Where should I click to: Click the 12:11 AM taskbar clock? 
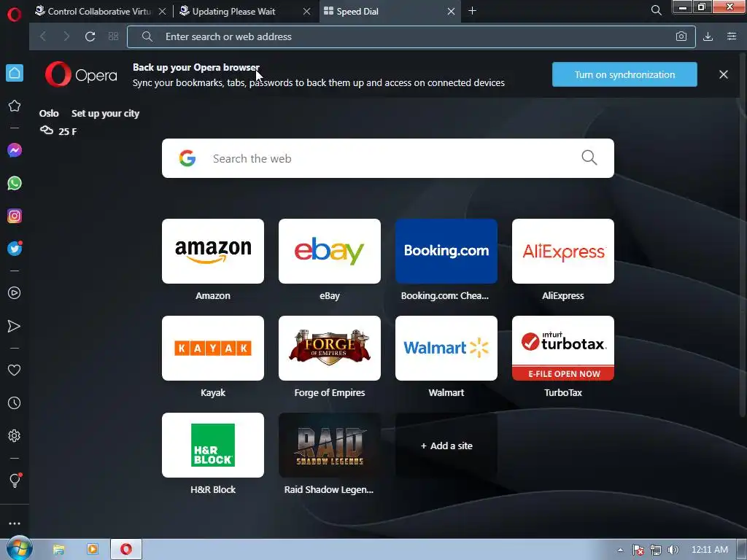[709, 550]
